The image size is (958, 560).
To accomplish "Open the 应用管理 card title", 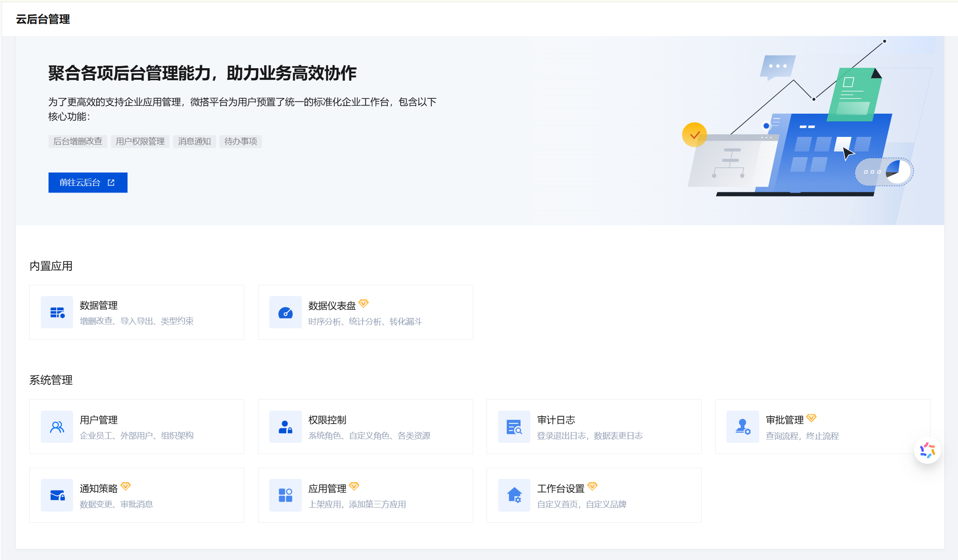I will coord(327,489).
